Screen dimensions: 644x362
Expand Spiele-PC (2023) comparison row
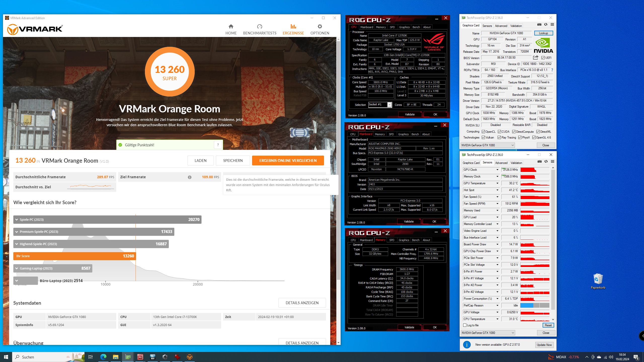(107, 219)
